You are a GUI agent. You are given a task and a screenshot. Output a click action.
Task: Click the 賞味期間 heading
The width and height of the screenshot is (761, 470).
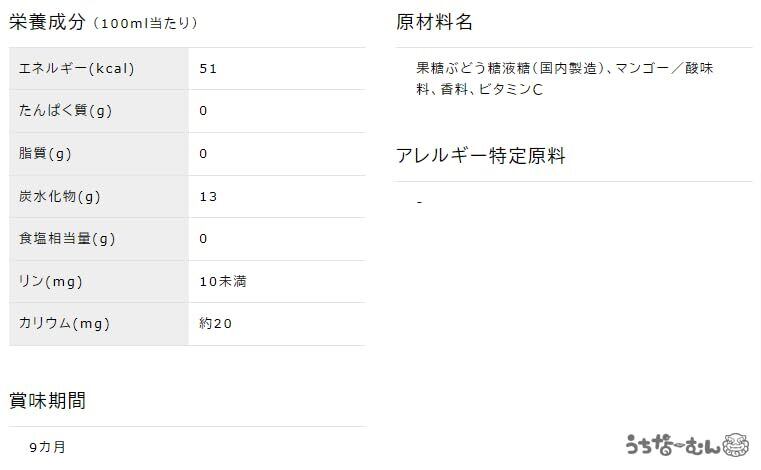click(48, 400)
